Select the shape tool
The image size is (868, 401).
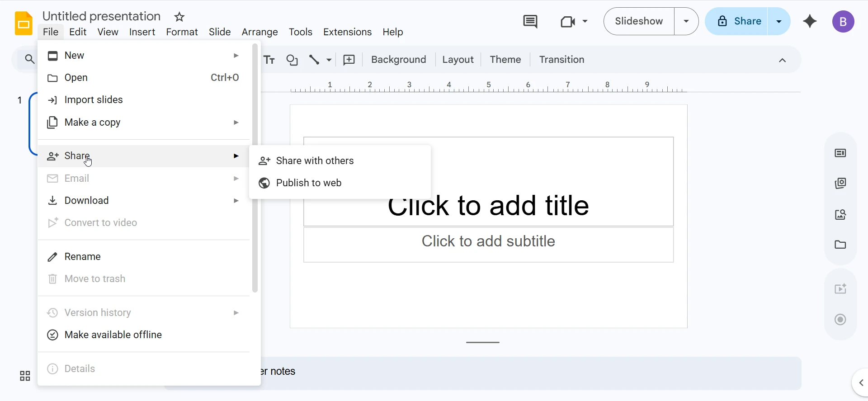coord(292,60)
